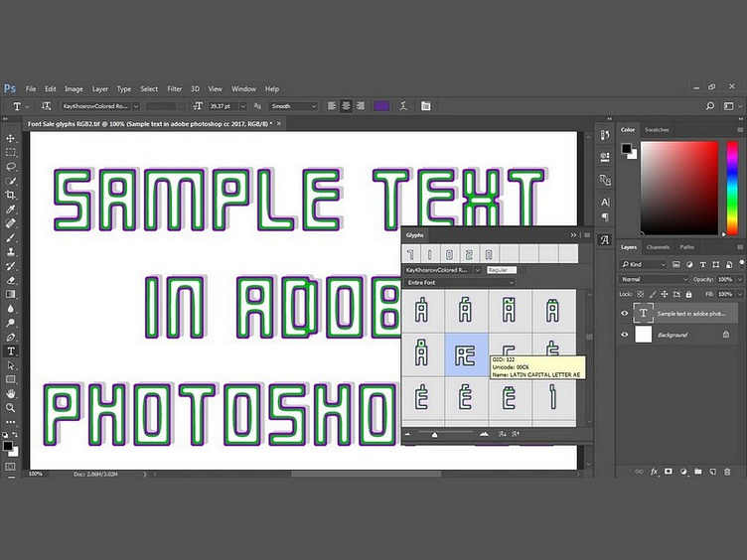Activate the Zoom tool in the toolbox

11,407
